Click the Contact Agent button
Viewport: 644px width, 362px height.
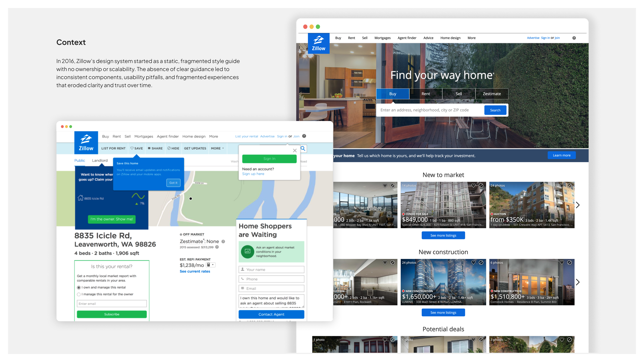[x=271, y=314]
